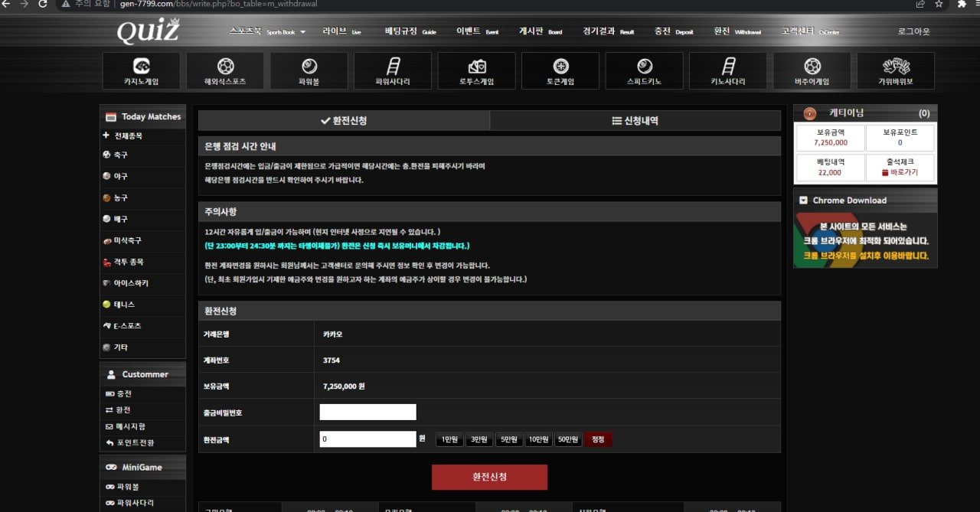Open the 환전 Withdrawal menu item
This screenshot has width=980, height=512.
coord(737,31)
